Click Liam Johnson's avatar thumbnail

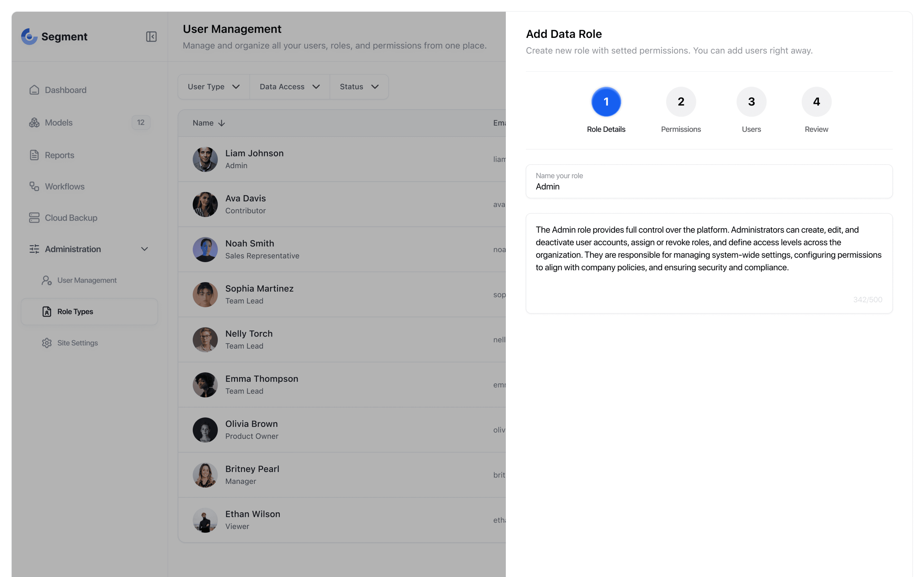pos(205,160)
